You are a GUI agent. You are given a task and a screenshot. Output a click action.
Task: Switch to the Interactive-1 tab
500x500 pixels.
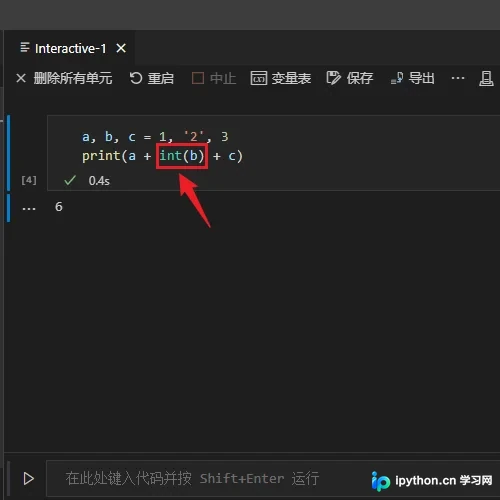pos(70,49)
